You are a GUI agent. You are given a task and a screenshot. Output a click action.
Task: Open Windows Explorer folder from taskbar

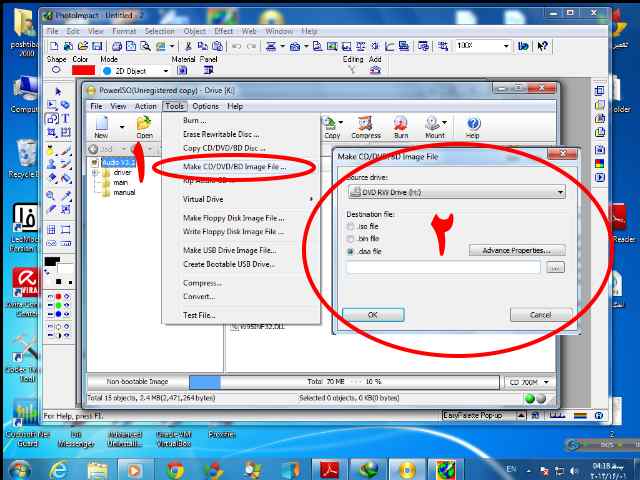point(97,470)
